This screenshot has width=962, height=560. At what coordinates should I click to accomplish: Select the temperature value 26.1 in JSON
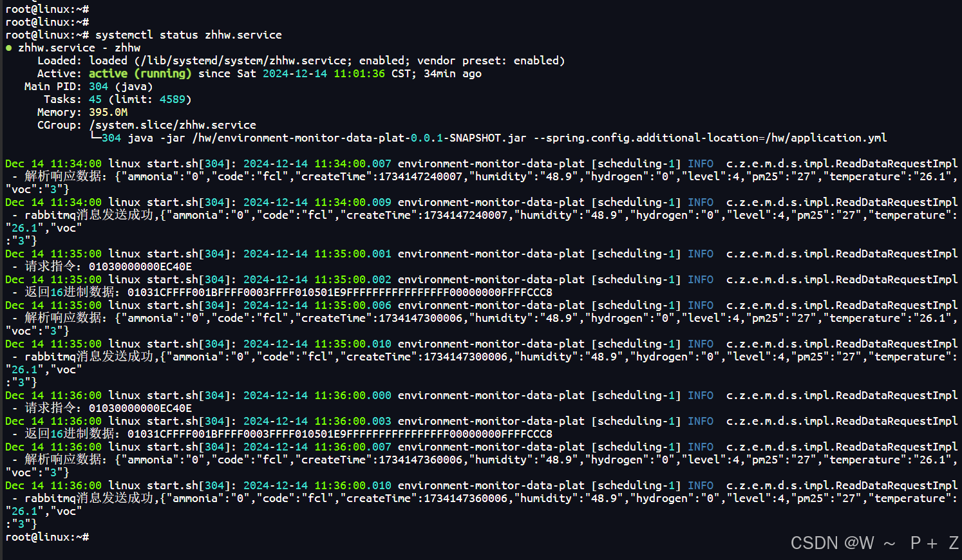click(935, 176)
